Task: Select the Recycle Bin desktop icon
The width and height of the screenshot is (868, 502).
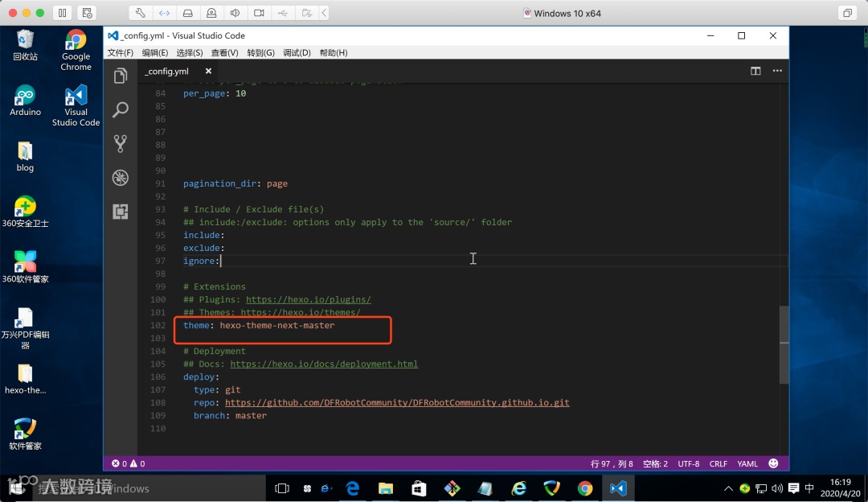Action: (x=25, y=45)
